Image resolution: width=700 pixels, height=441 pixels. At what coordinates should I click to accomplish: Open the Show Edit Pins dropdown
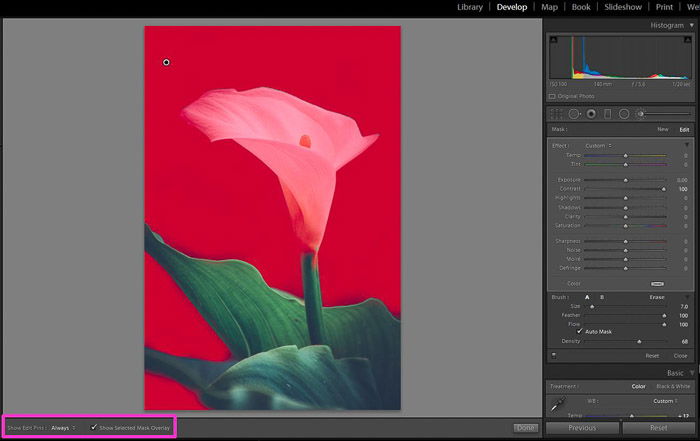pos(63,427)
